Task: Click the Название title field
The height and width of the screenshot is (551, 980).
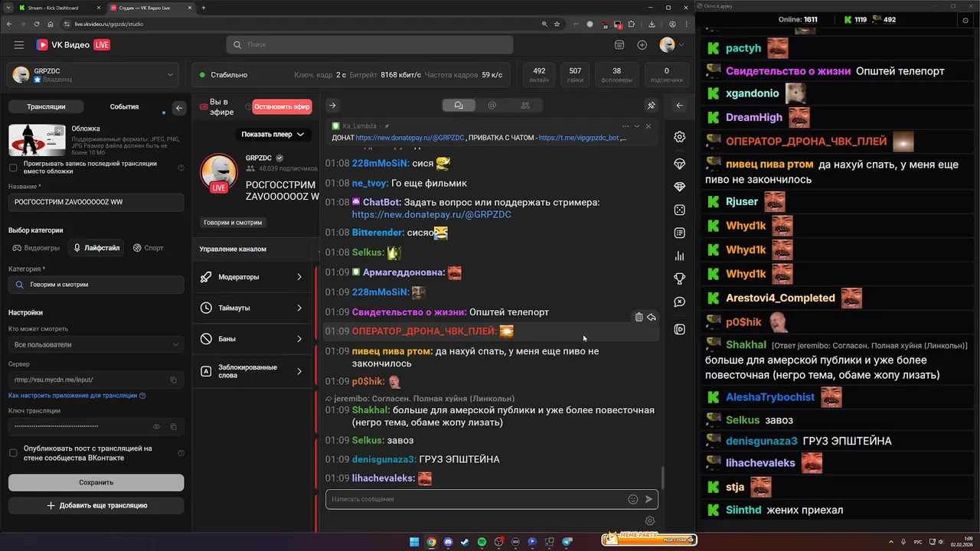Action: pos(96,202)
